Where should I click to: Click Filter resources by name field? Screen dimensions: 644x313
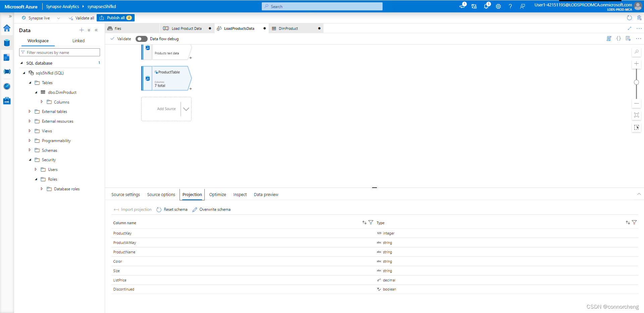coord(59,52)
